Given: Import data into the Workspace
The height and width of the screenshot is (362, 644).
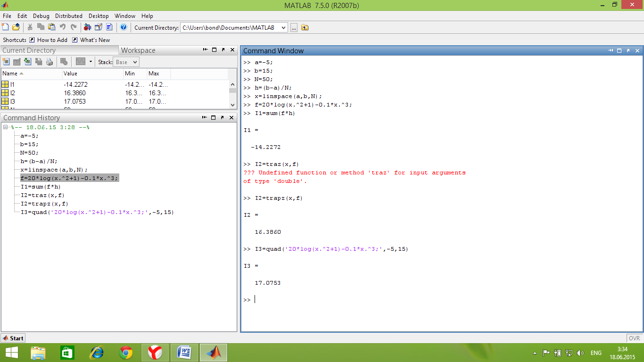Looking at the screenshot, I should coord(28,62).
